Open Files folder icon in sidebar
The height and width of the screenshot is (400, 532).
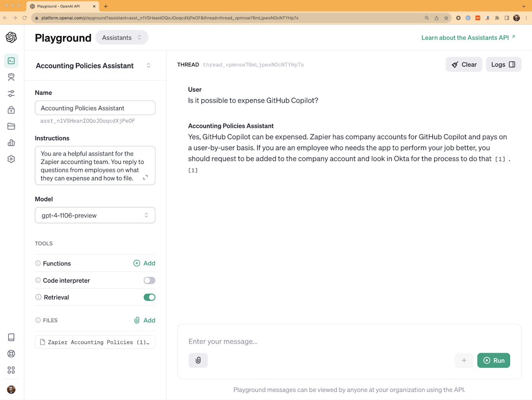tap(11, 126)
